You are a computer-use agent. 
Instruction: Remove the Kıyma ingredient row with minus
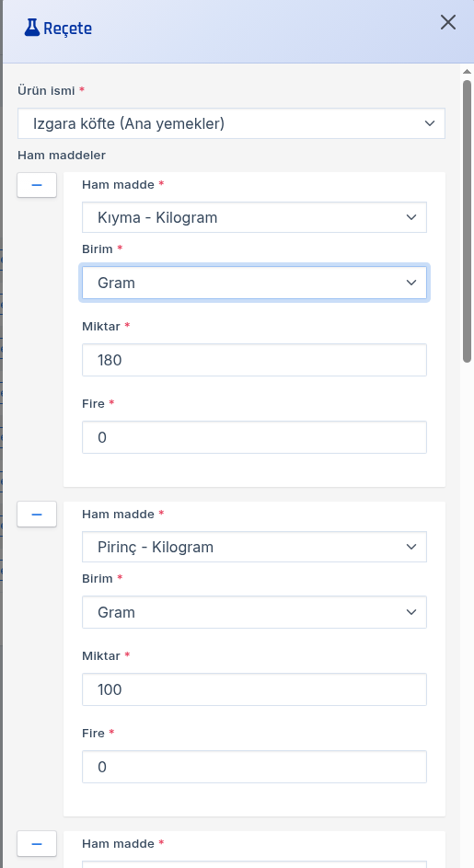pos(37,185)
